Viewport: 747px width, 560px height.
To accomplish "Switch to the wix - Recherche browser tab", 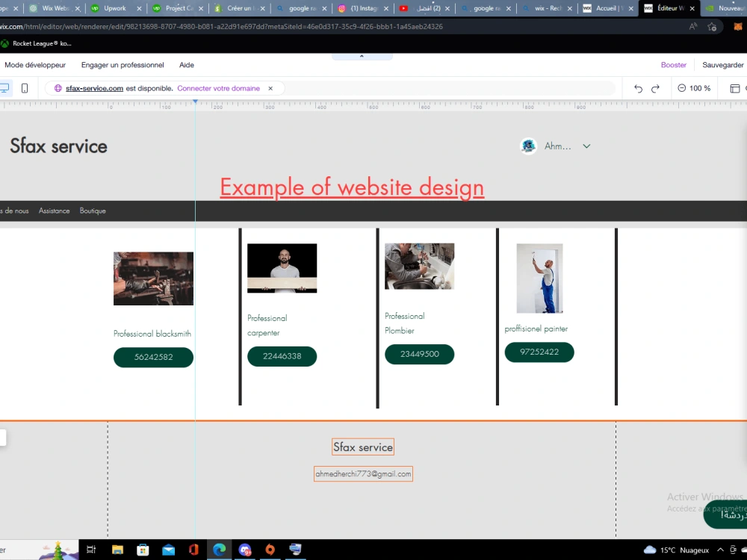I will [x=548, y=8].
